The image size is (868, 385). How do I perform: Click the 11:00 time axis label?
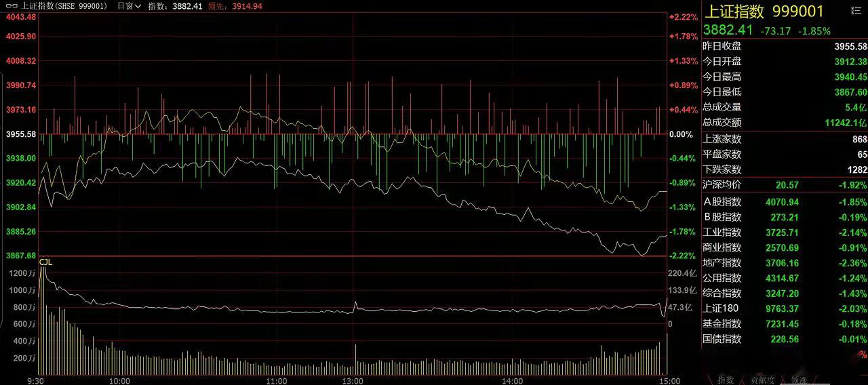(x=277, y=380)
